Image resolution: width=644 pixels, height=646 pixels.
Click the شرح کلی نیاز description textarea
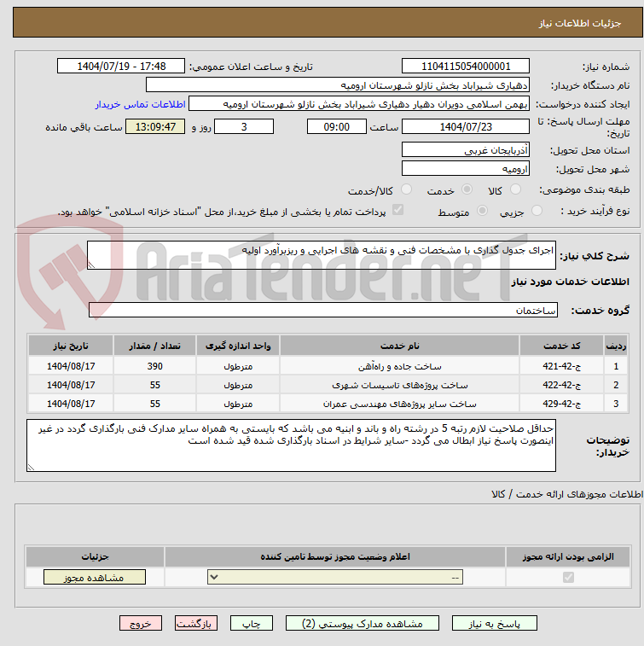click(x=322, y=255)
